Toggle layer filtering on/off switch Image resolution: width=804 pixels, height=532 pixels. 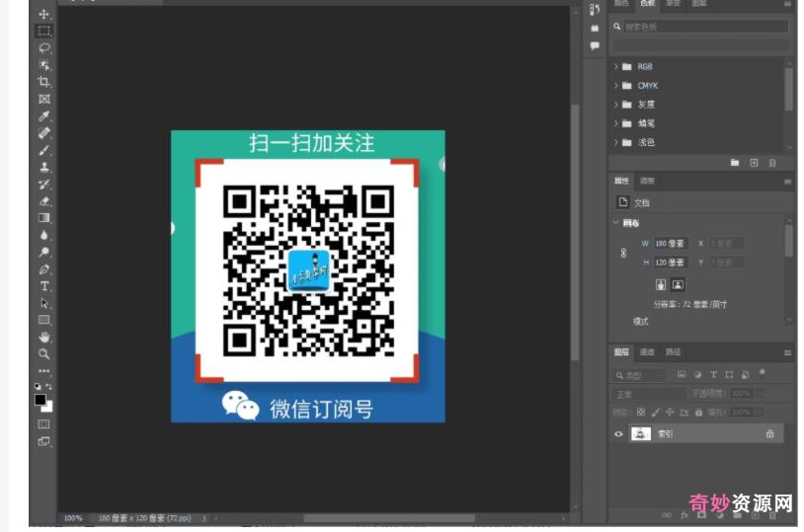point(762,372)
